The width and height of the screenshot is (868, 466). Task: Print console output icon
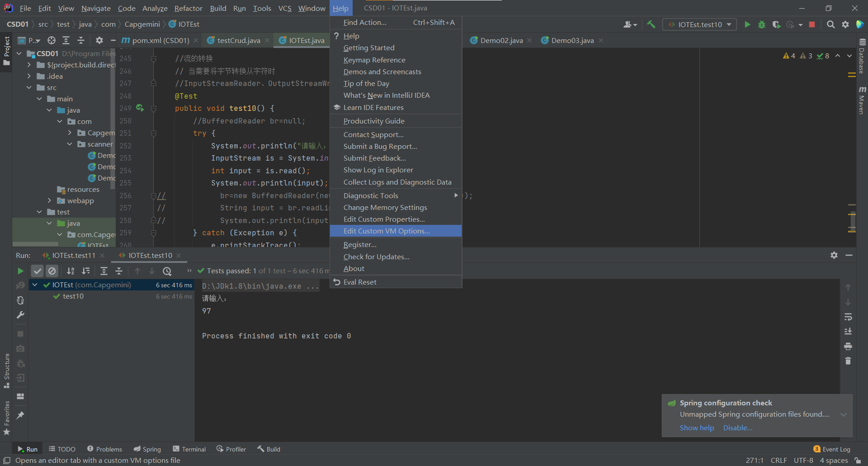pos(848,346)
